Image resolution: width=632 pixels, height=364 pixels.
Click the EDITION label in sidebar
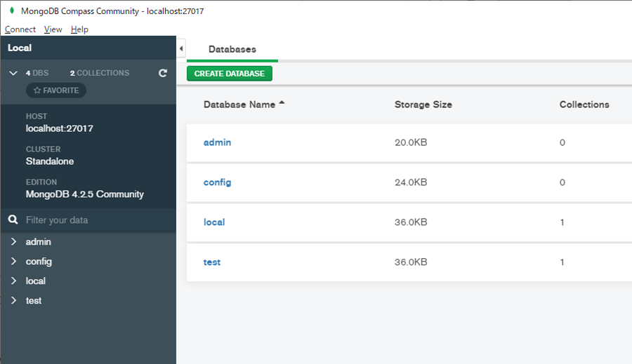click(41, 182)
